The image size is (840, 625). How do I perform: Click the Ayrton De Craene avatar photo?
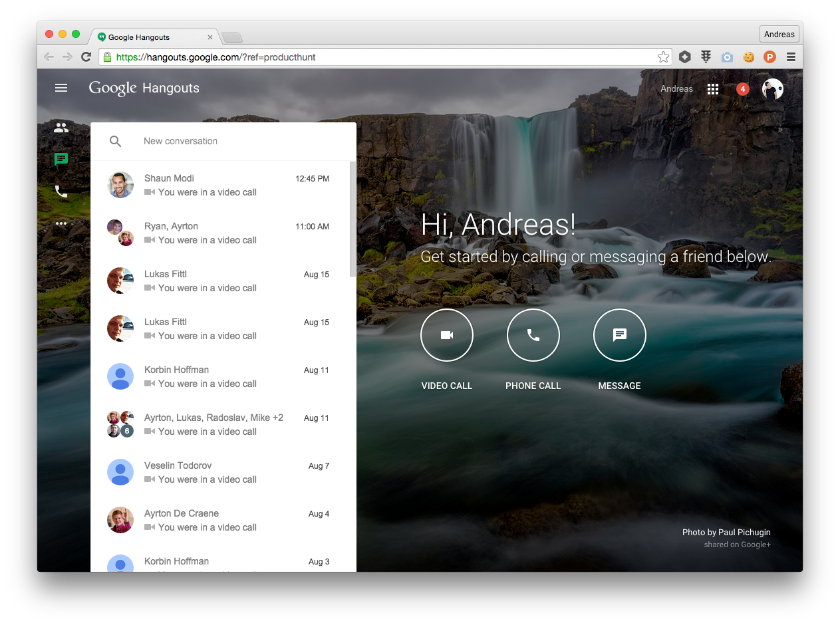click(x=120, y=520)
